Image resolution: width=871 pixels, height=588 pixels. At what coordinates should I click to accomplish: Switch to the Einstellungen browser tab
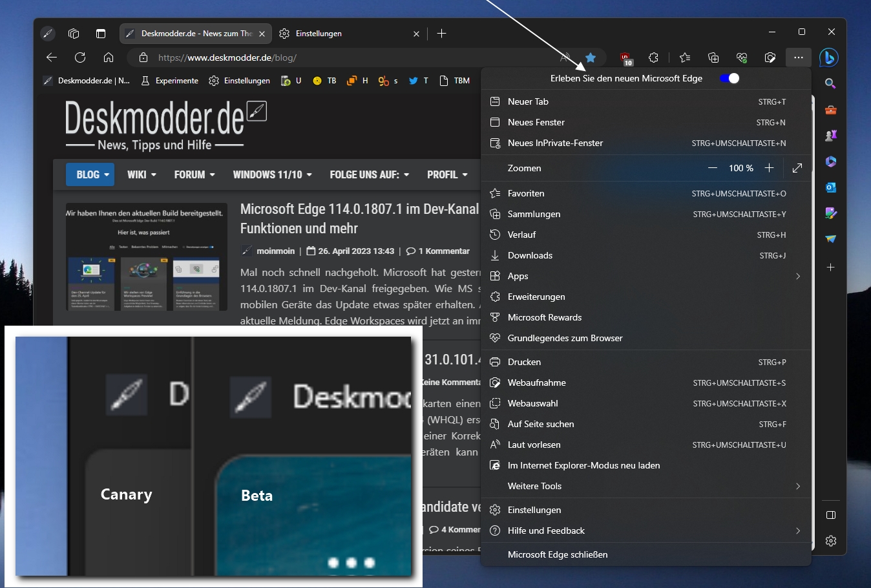[349, 34]
